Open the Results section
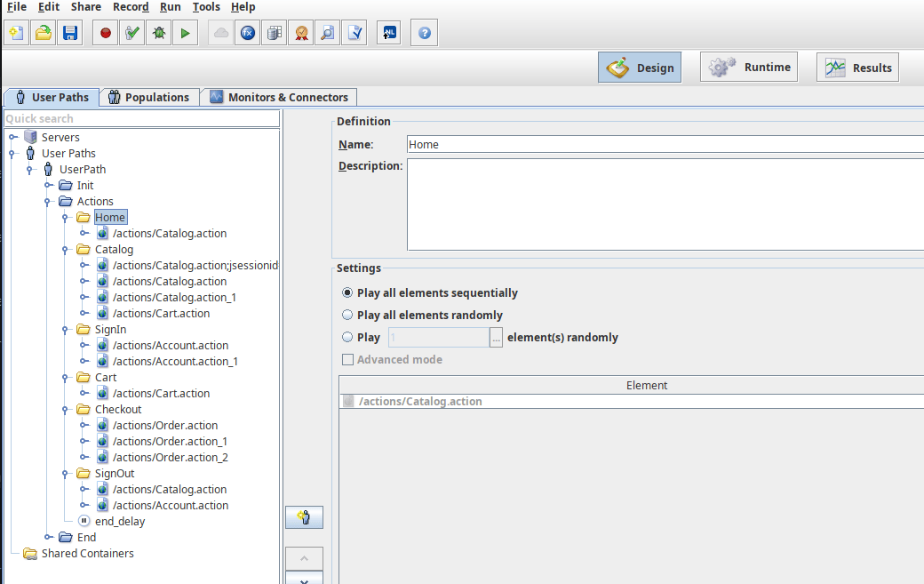 [858, 68]
